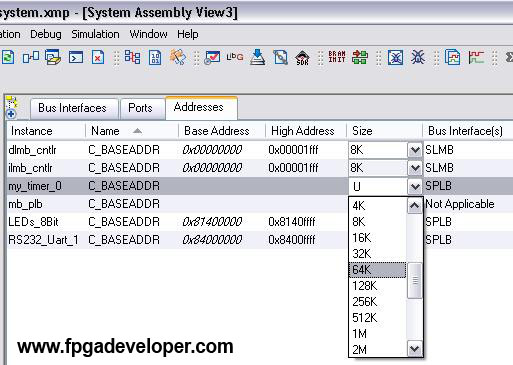
Task: Click the connected boxes block diagram icon
Action: [x=31, y=57]
